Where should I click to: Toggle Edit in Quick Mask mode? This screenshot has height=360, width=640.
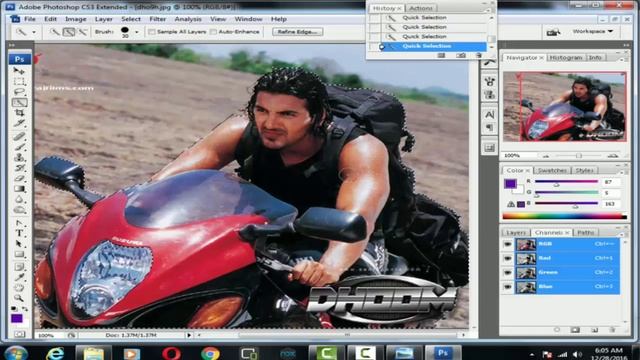pos(19,334)
